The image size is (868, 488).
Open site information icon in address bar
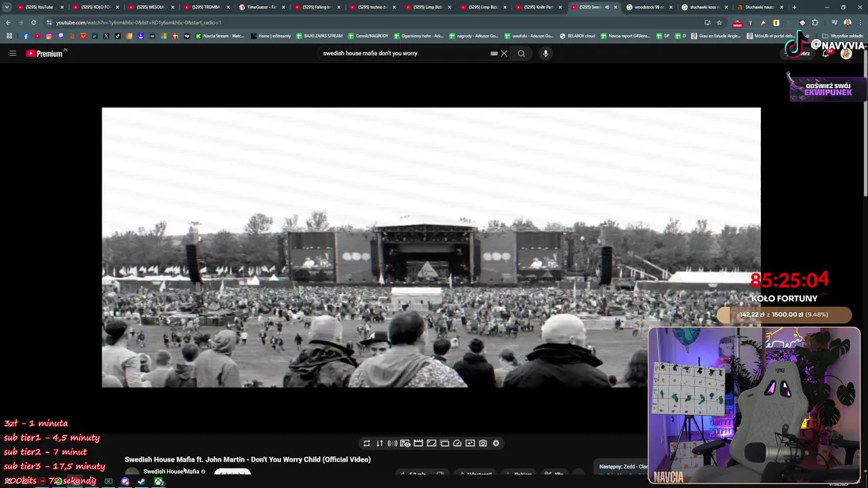50,22
